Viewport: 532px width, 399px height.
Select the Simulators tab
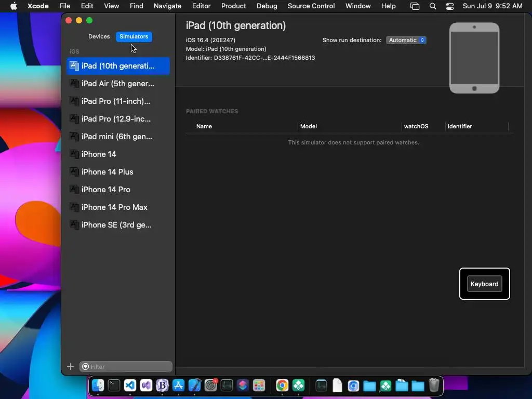point(134,36)
